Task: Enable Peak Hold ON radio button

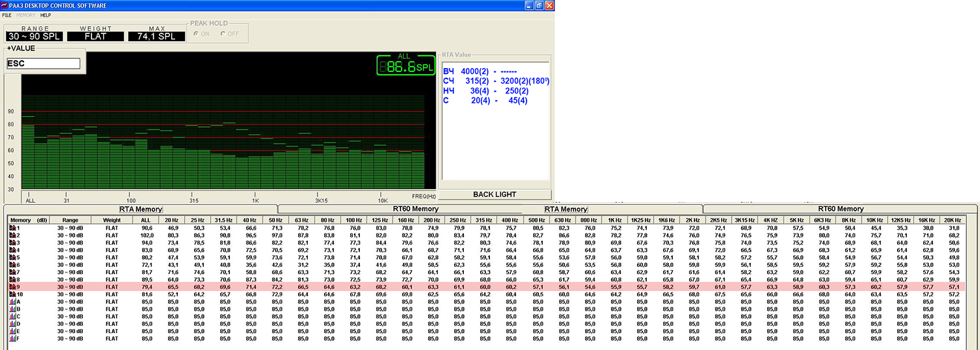Action: (195, 34)
